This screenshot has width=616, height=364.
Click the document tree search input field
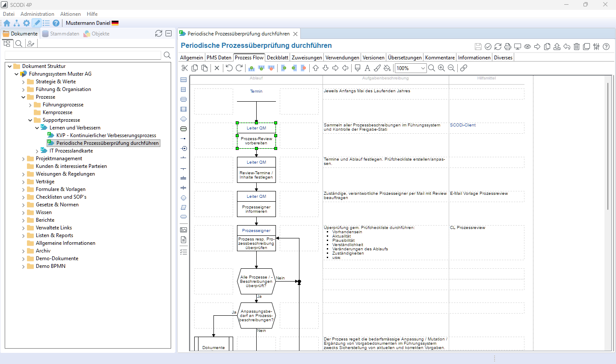83,55
